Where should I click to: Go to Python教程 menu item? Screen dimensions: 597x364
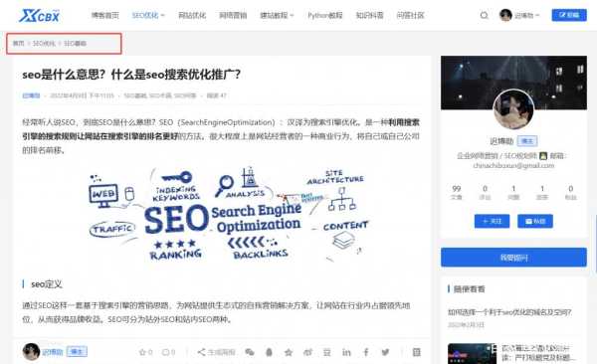[x=324, y=15]
